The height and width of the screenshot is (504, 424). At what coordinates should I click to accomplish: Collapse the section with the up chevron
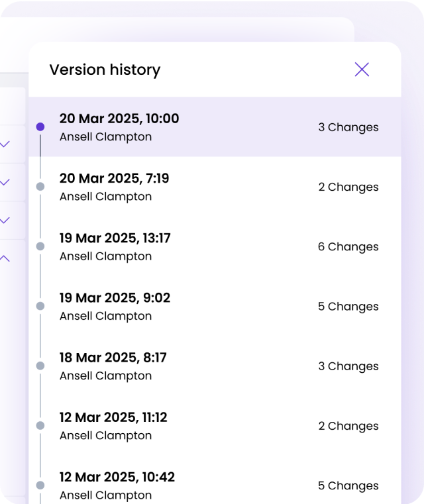[5, 258]
